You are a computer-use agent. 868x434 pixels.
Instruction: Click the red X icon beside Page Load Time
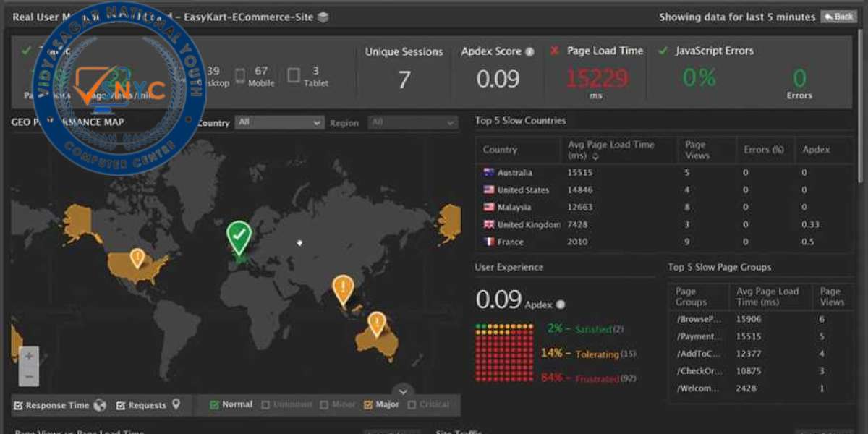tap(554, 51)
